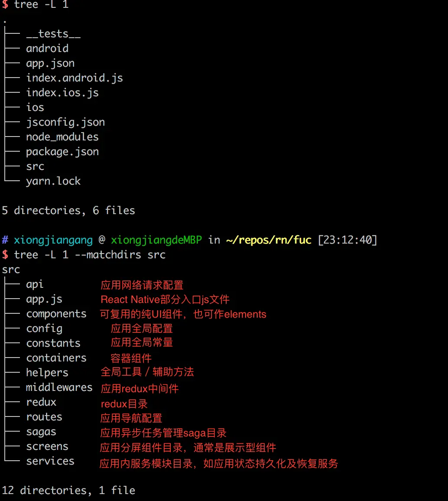This screenshot has width=448, height=501.
Task: Click red annotation beside app.js mentioning React Native
Action: point(165,299)
